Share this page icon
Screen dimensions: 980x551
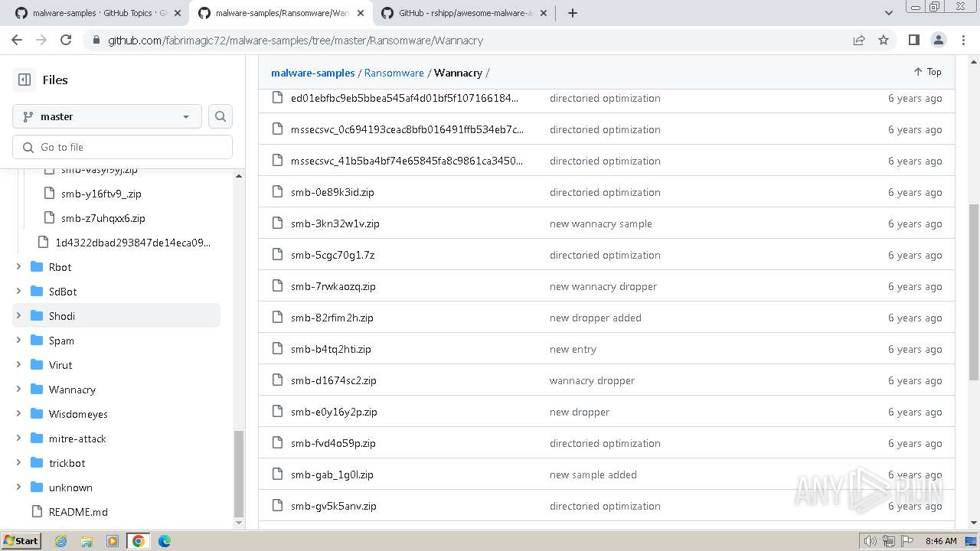(x=859, y=41)
